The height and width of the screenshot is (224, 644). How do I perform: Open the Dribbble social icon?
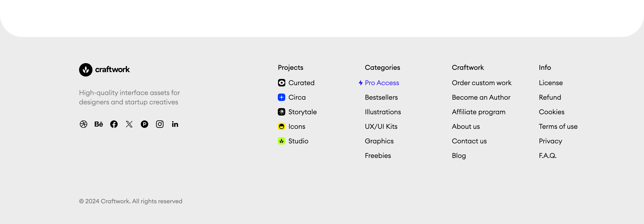[84, 124]
